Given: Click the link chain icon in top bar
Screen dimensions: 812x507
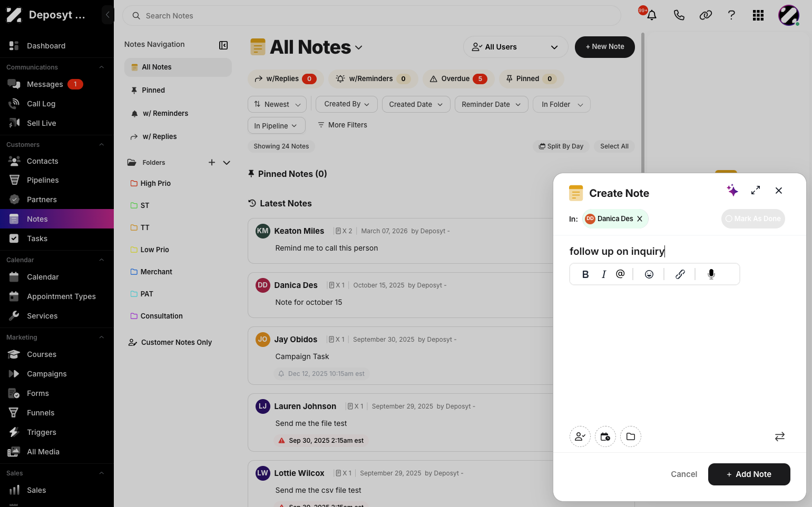Looking at the screenshot, I should pos(706,15).
